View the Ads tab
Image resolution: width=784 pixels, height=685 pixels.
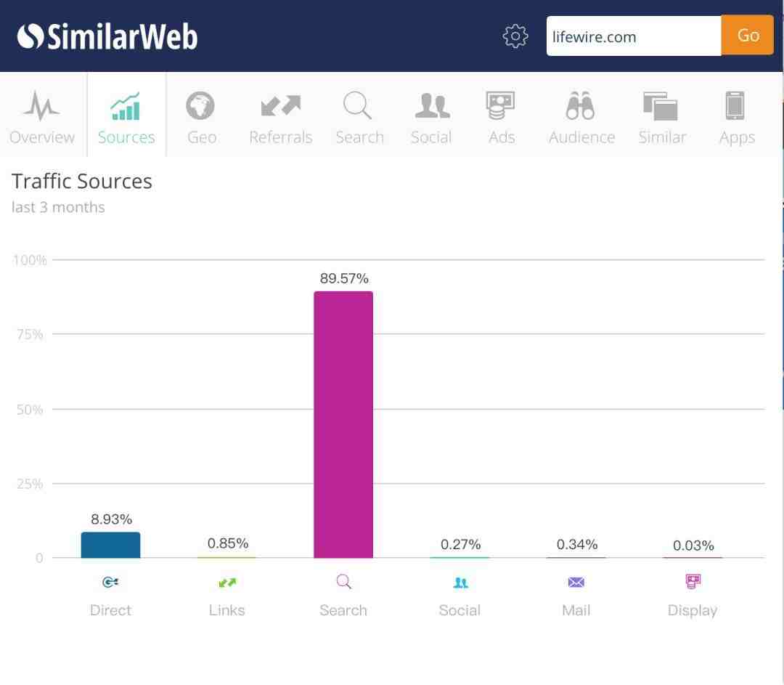click(501, 117)
